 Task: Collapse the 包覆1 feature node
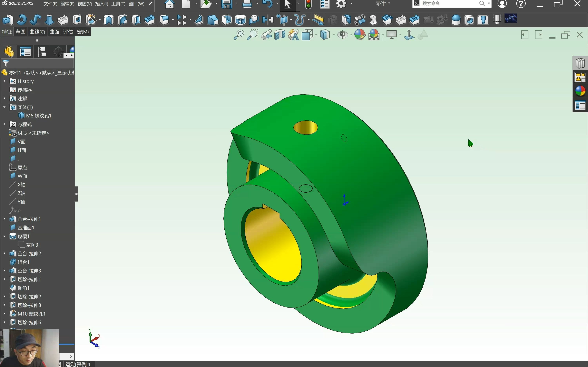[4, 236]
